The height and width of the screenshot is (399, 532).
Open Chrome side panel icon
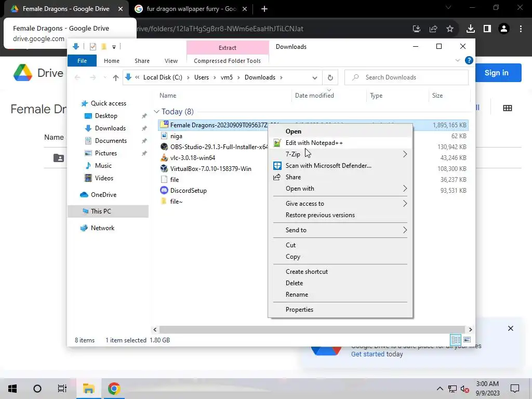pyautogui.click(x=487, y=29)
